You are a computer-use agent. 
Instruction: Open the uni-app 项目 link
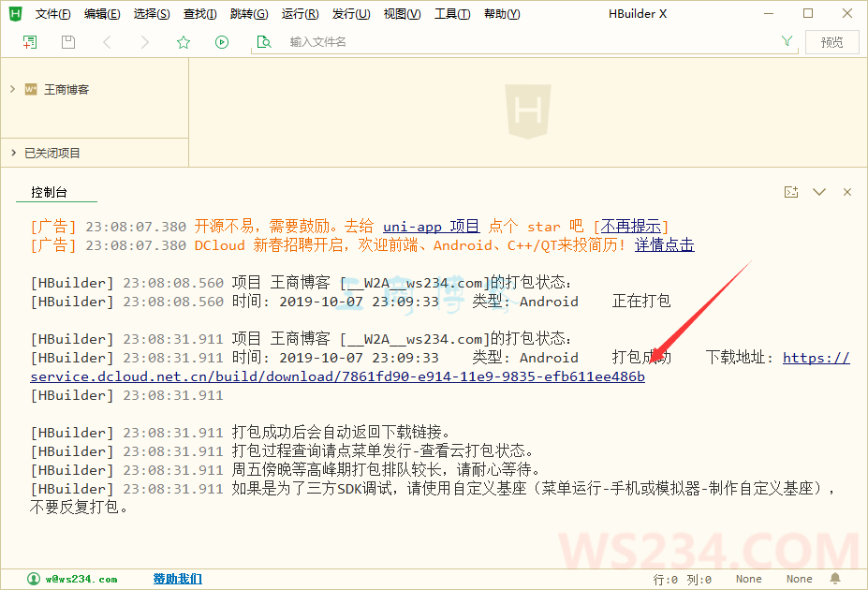[432, 227]
